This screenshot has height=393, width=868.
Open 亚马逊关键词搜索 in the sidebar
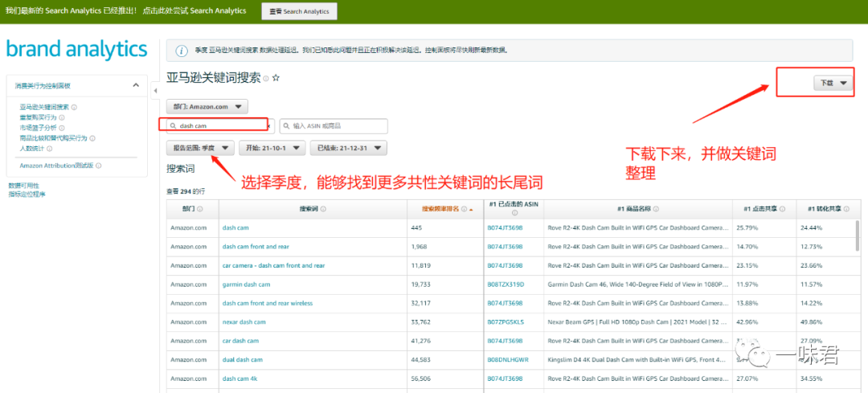(44, 108)
